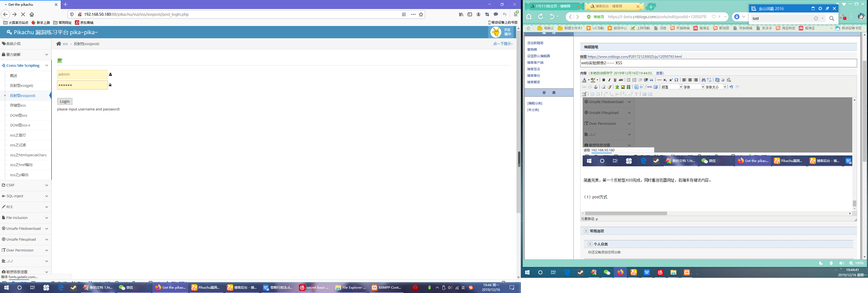The height and width of the screenshot is (293, 868).
Task: Toggle bold formatting in the blog editor
Action: 604,80
